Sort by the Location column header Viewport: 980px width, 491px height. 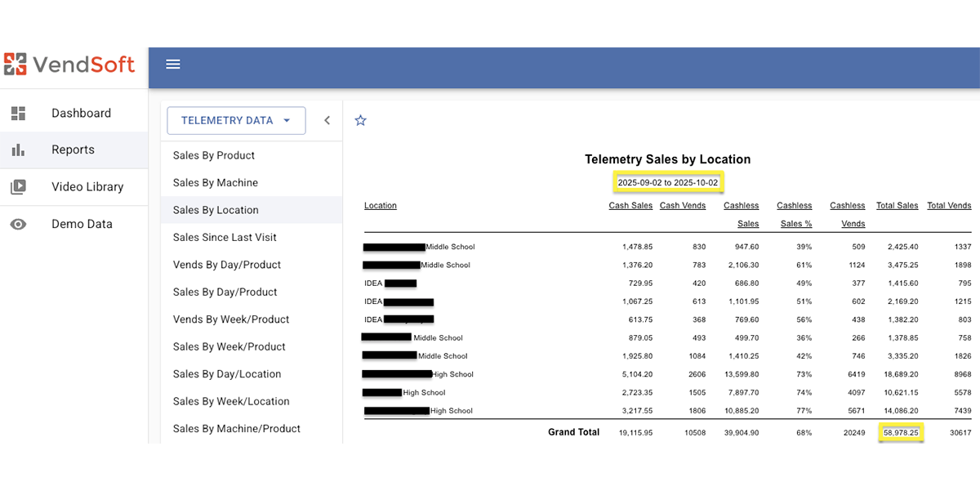(381, 206)
